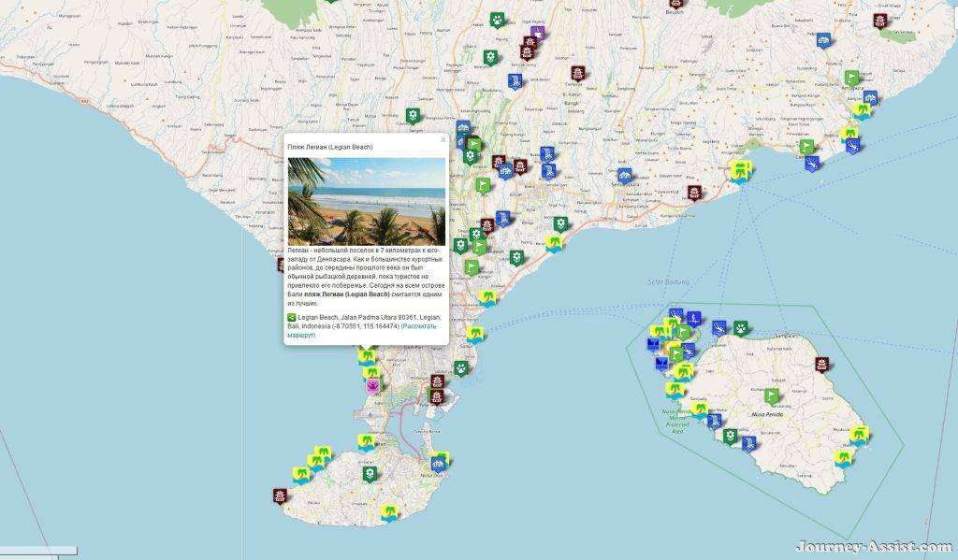The height and width of the screenshot is (560, 958).
Task: Select the blue marker at Semarapura
Action: [624, 175]
